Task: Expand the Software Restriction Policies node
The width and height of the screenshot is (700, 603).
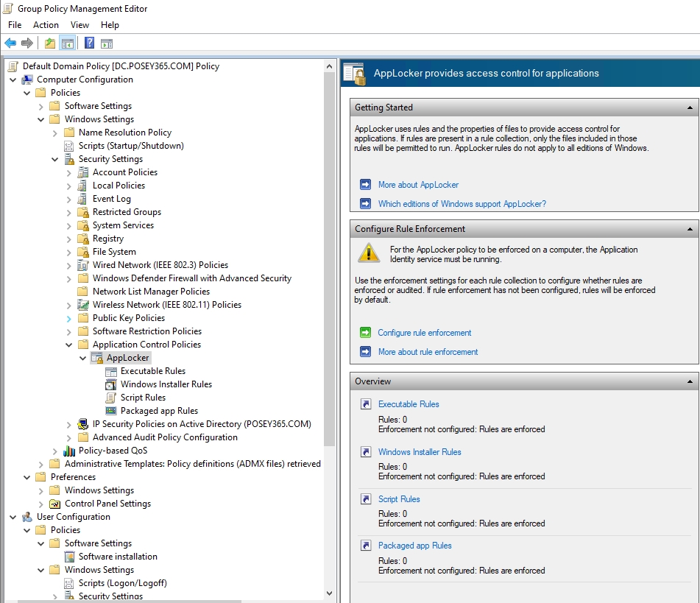Action: pyautogui.click(x=67, y=331)
